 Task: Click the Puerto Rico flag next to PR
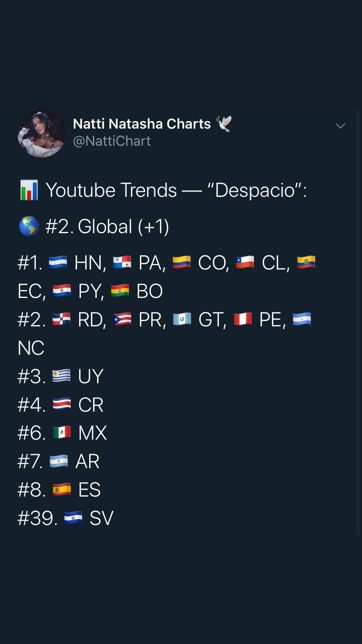[x=122, y=319]
